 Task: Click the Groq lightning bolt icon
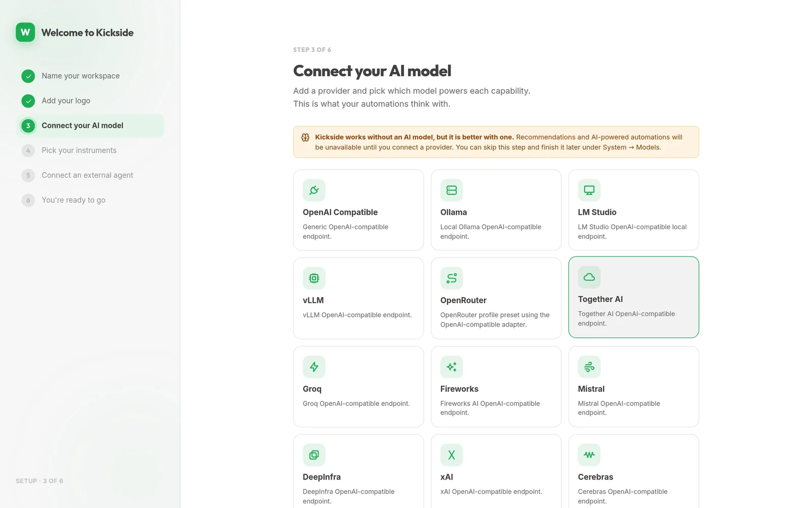coord(314,367)
